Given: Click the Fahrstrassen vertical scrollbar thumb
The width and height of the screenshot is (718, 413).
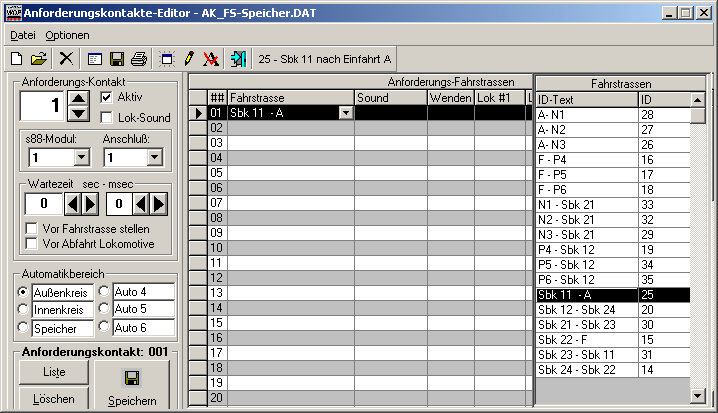Looking at the screenshot, I should click(697, 115).
